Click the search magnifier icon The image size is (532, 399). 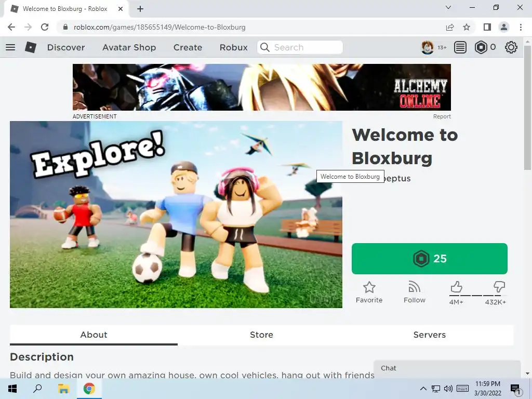(x=264, y=47)
